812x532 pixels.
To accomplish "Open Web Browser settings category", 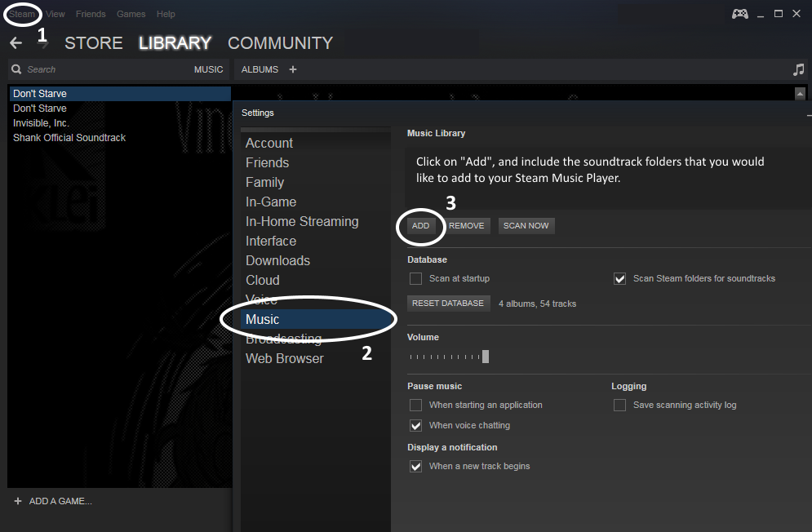I will pyautogui.click(x=284, y=358).
